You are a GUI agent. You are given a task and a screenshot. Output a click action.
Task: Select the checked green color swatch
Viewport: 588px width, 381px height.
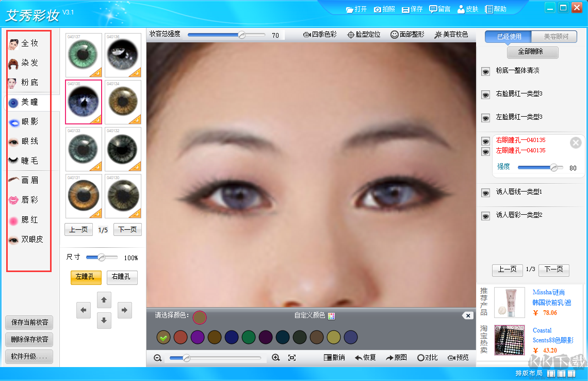(x=162, y=337)
